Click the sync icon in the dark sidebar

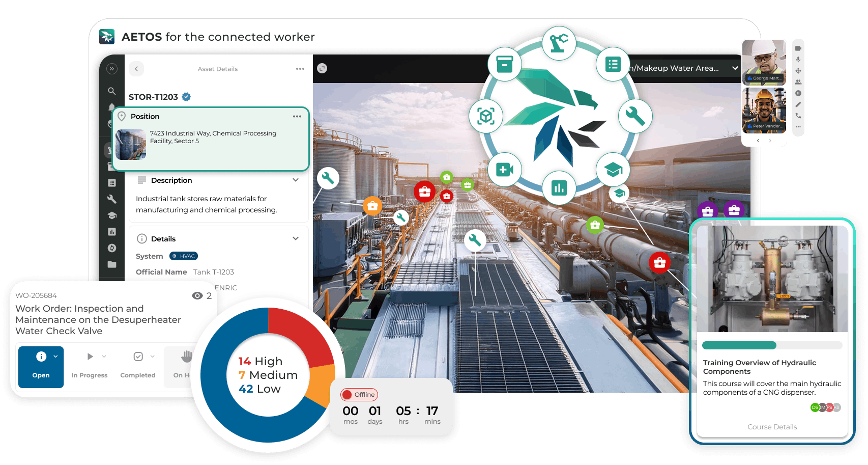112,248
